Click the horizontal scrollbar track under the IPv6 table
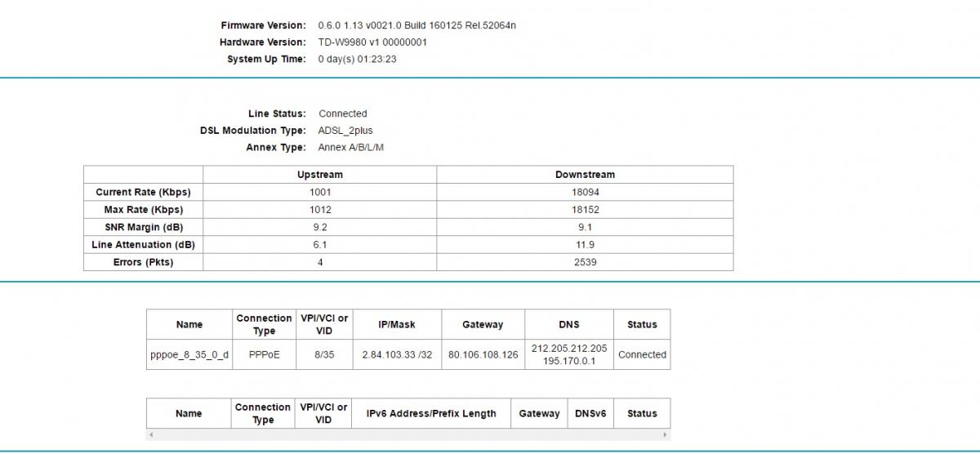 408,434
